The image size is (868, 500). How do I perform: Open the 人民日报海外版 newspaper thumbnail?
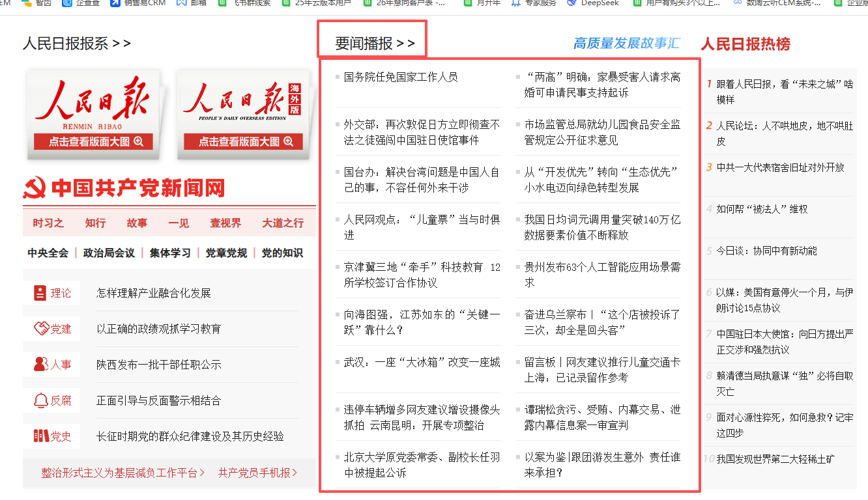(x=244, y=113)
